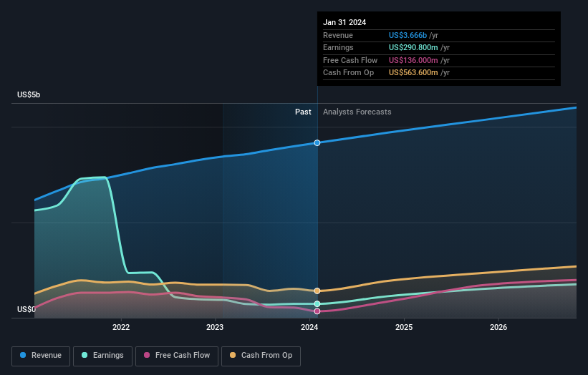Click the Past label on chart
This screenshot has width=588, height=375.
303,112
